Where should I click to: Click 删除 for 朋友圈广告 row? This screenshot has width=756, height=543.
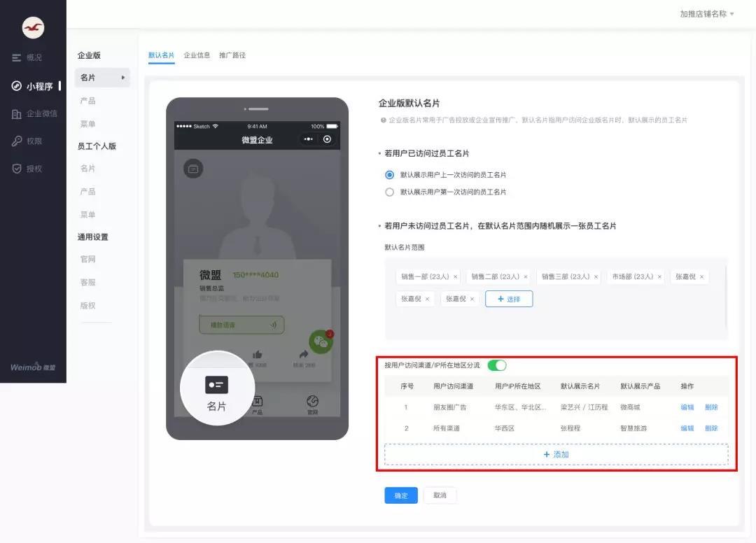pyautogui.click(x=711, y=407)
